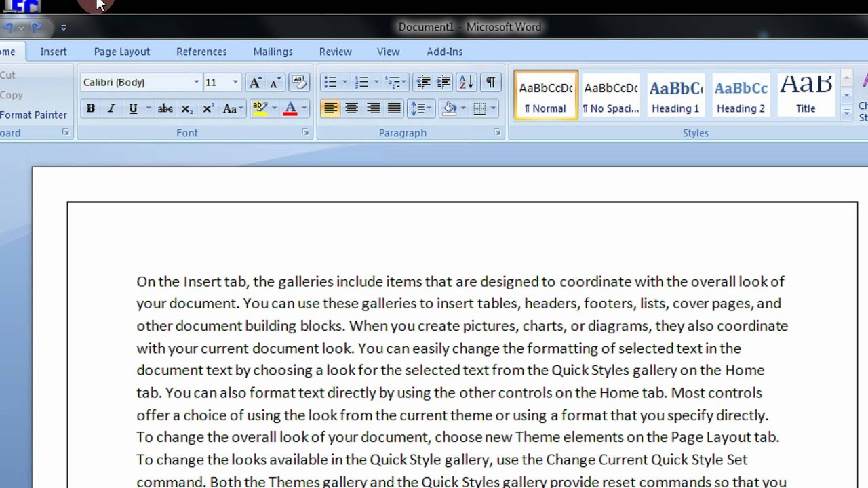
Task: Align text to the right
Action: pyautogui.click(x=373, y=108)
